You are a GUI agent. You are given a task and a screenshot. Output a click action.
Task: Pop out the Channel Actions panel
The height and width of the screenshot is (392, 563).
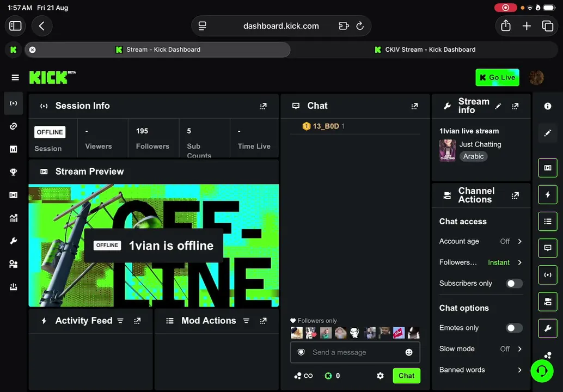click(x=515, y=195)
